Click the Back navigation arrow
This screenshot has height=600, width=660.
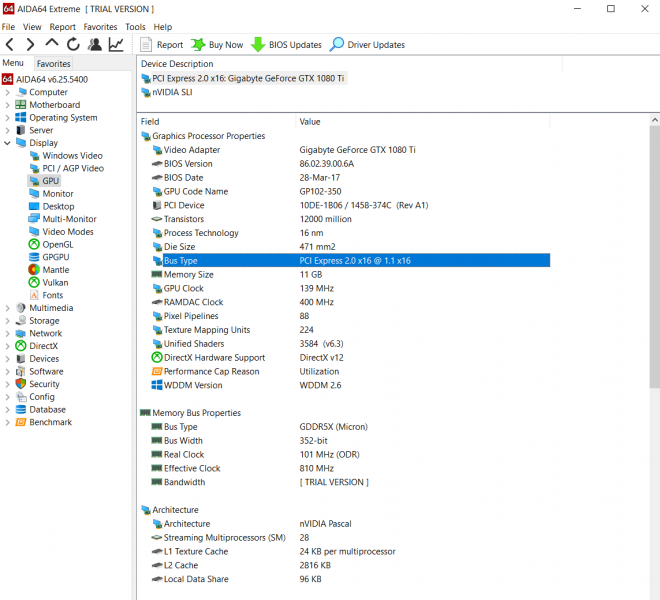coord(10,45)
